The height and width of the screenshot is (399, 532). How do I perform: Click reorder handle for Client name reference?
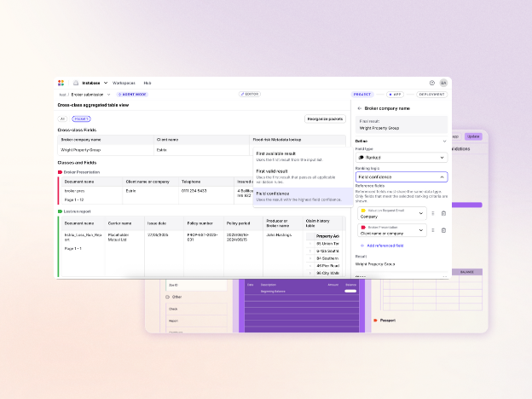tap(433, 230)
